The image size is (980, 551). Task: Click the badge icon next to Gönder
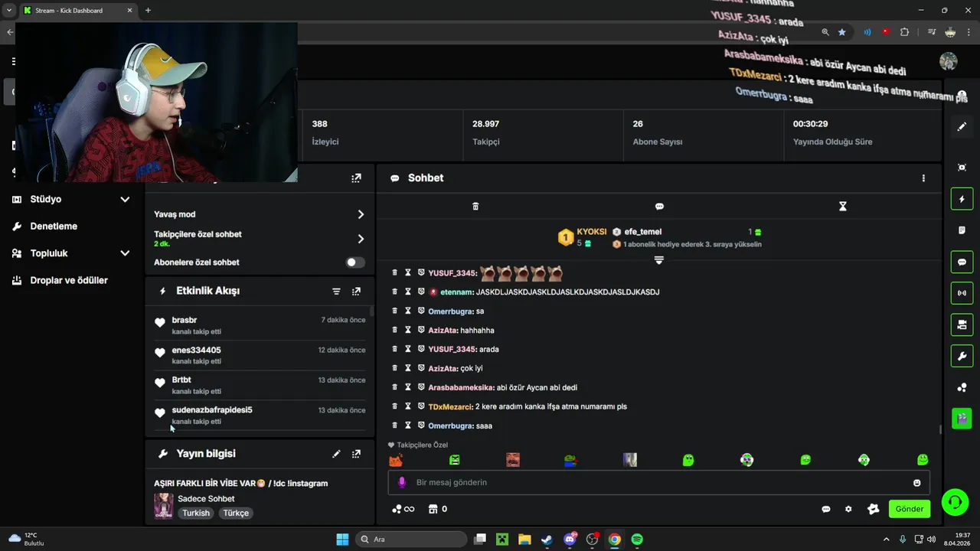[x=873, y=509]
